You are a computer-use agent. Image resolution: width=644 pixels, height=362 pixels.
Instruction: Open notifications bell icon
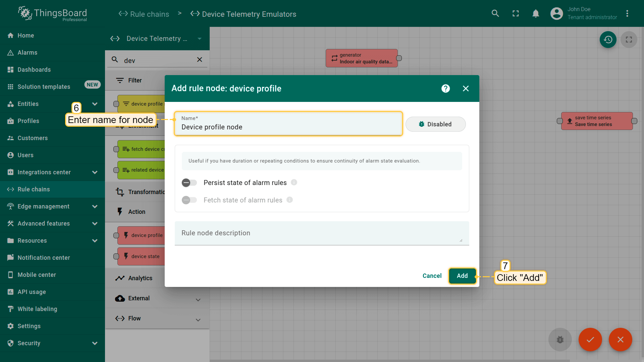click(x=536, y=13)
